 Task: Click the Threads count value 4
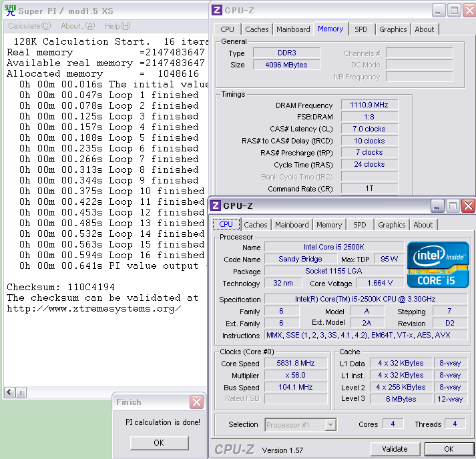455,424
